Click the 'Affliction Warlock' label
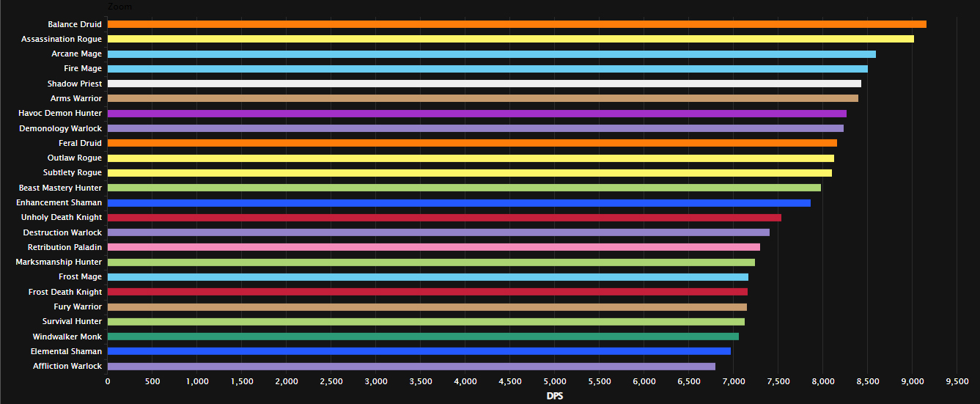Screen dimensions: 980x404 click(68, 367)
